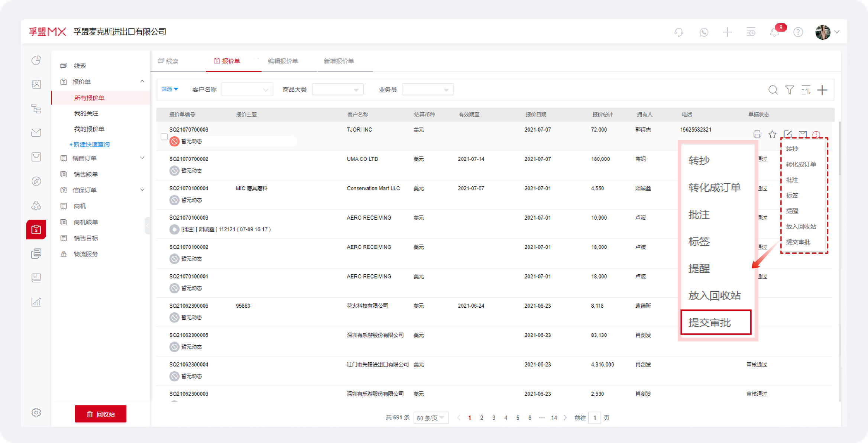Open notifications bell with badge 9
This screenshot has width=868, height=443.
[x=775, y=32]
